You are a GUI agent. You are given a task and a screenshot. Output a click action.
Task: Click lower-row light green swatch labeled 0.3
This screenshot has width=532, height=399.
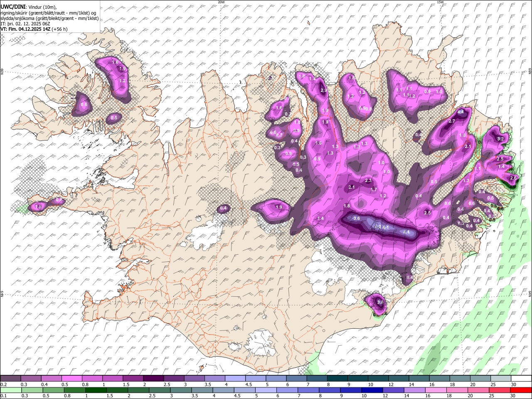pyautogui.click(x=32, y=390)
